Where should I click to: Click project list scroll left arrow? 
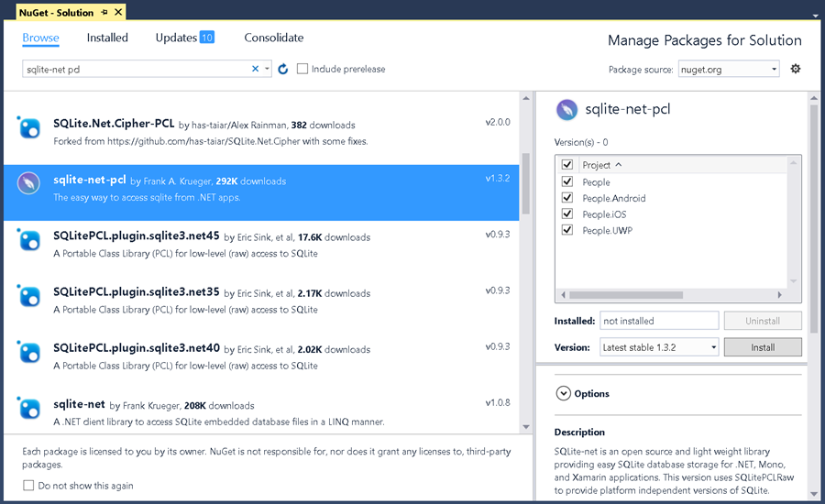(x=563, y=295)
